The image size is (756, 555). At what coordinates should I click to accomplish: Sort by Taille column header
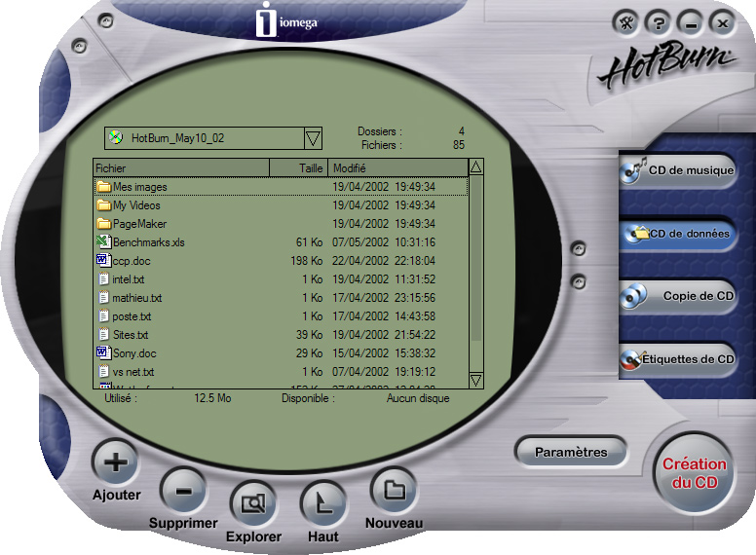pos(298,168)
